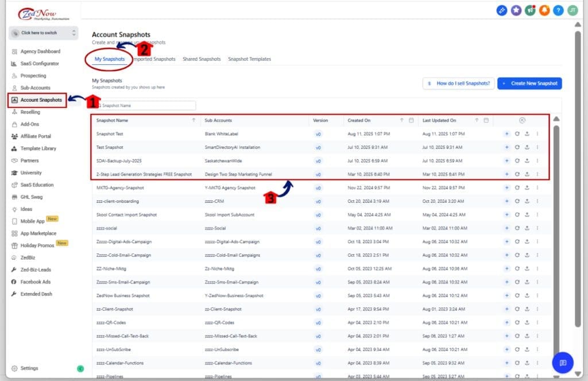Create sub-account from SDAI-Backup-July-2025 snapshot
The width and height of the screenshot is (588, 381).
click(x=507, y=161)
